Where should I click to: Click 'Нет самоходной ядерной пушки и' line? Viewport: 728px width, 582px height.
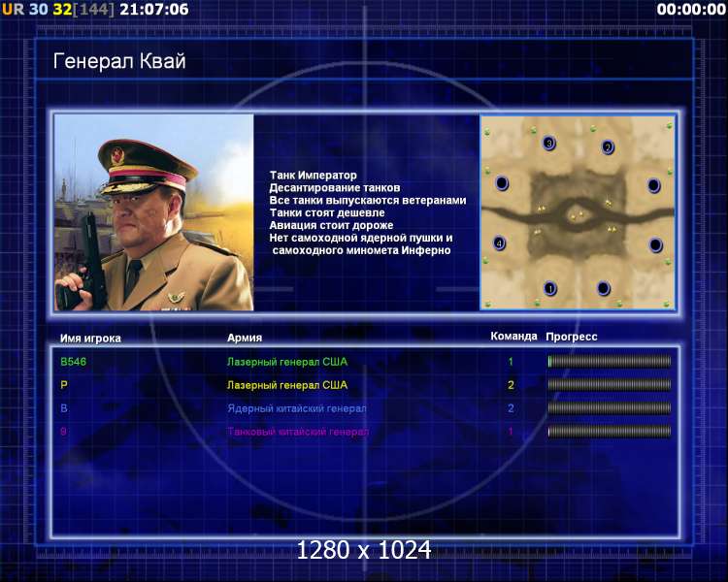coord(361,238)
